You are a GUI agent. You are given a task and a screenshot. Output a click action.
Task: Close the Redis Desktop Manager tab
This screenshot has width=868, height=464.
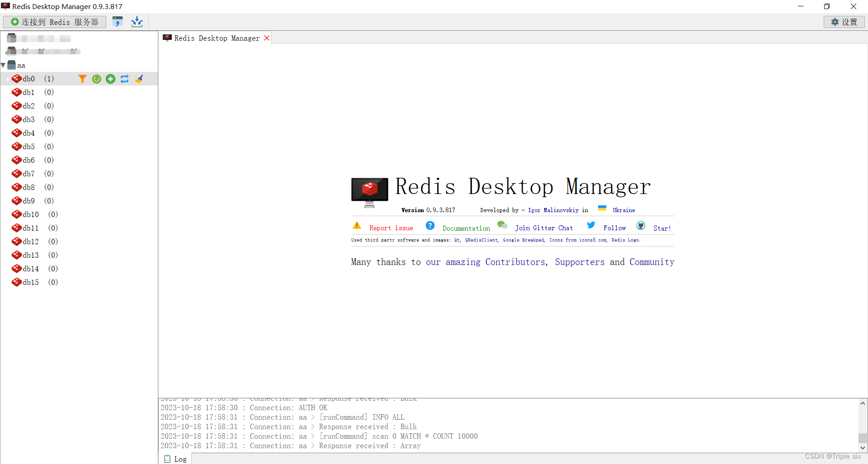pos(267,38)
